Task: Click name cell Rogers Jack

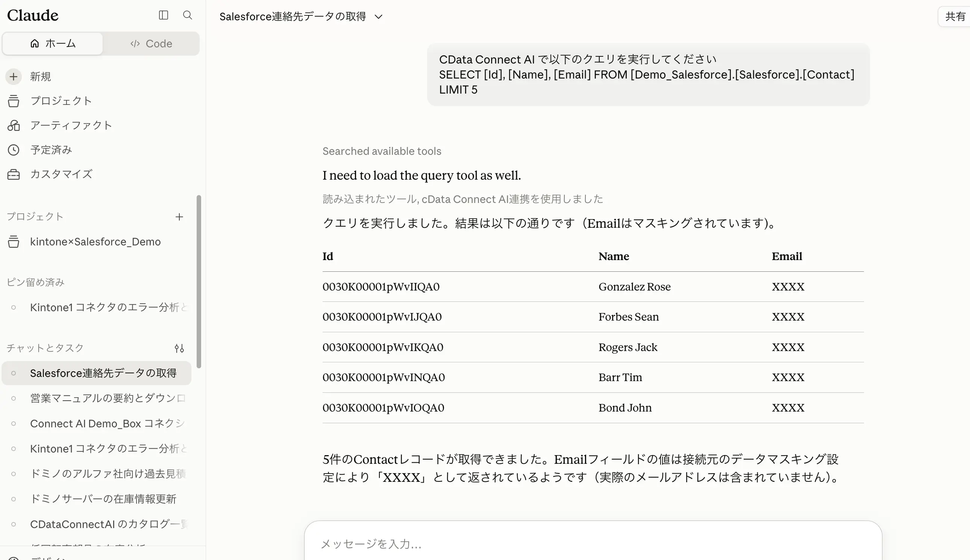Action: (x=628, y=347)
